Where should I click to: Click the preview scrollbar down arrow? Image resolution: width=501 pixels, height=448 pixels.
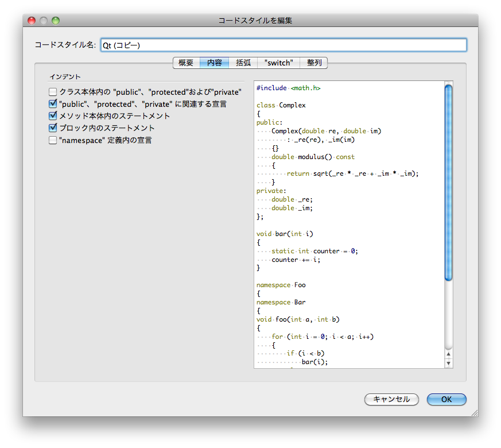[x=448, y=363]
